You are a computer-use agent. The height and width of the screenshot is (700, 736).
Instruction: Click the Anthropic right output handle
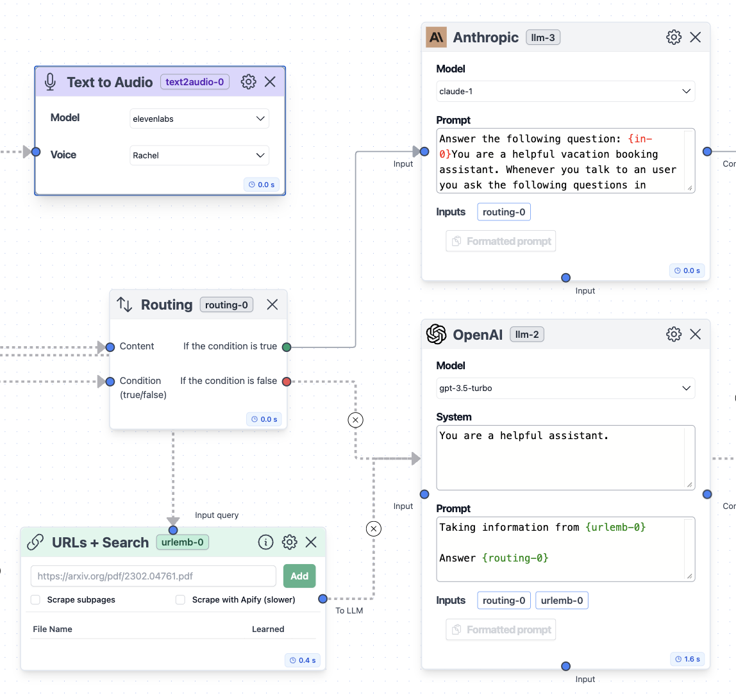coord(707,151)
